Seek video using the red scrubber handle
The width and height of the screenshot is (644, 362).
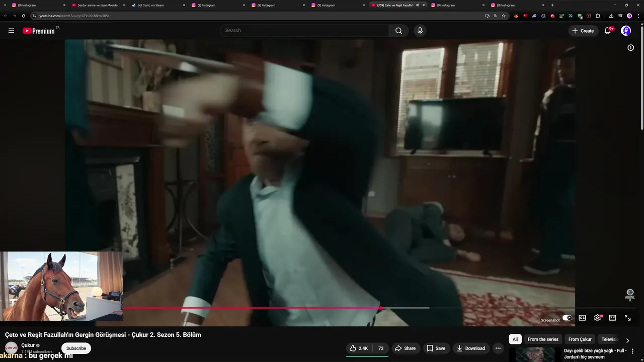coord(380,308)
